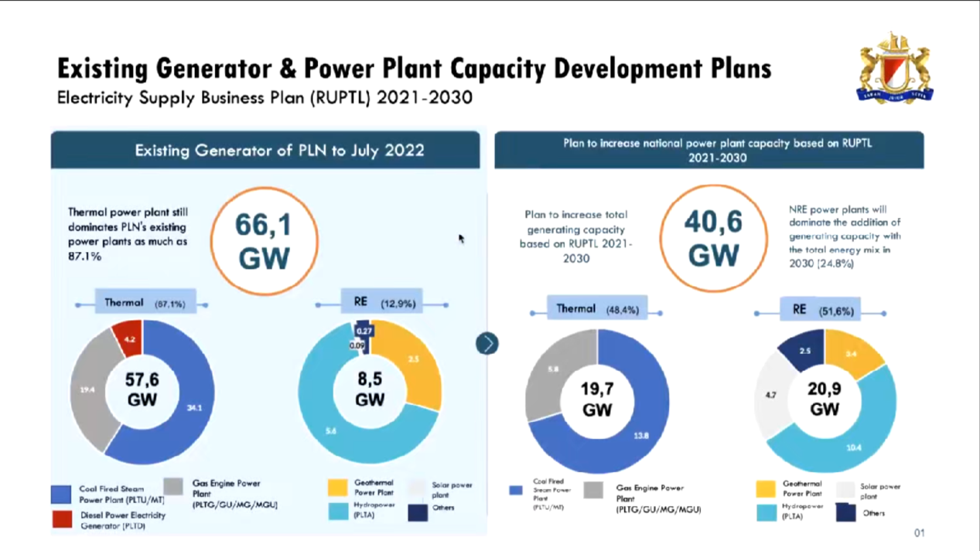Click the Thermal (87,1%) label
This screenshot has height=551, width=980.
144,303
